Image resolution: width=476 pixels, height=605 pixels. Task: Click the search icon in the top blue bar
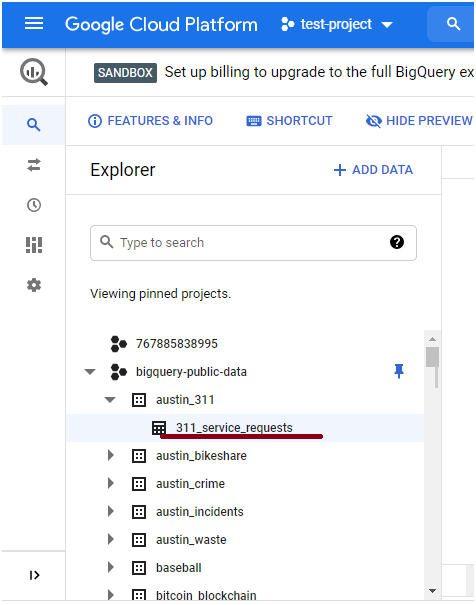coord(453,24)
